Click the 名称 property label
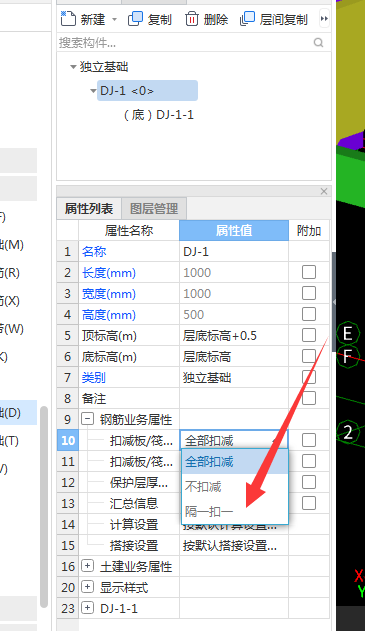Screen dimensions: 365x631 [94, 252]
